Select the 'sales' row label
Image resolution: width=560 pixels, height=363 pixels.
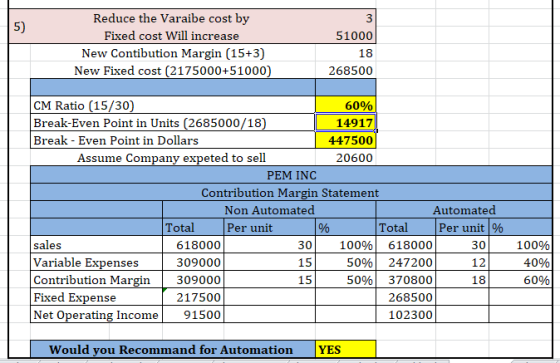pos(96,245)
